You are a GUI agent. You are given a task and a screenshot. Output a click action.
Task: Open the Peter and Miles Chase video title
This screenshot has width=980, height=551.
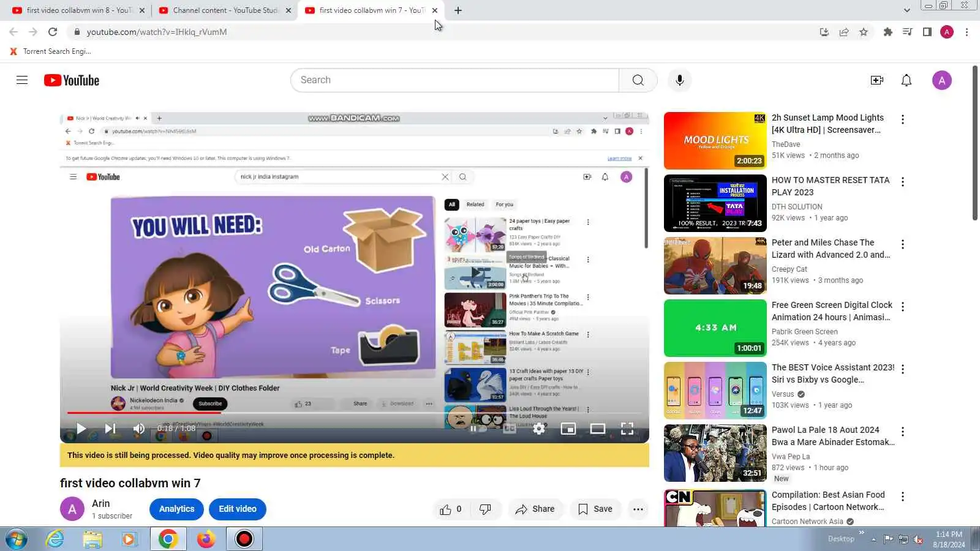[x=831, y=249]
